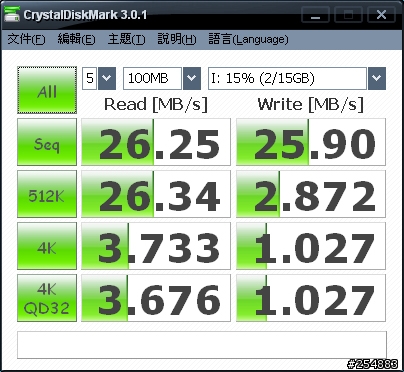
Task: Run all benchmarks with the All button
Action: coord(47,90)
